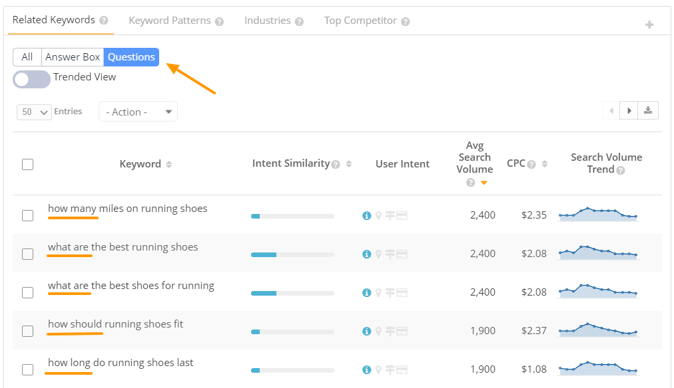The width and height of the screenshot is (674, 388).
Task: Open the 50 Entries dropdown
Action: (34, 112)
